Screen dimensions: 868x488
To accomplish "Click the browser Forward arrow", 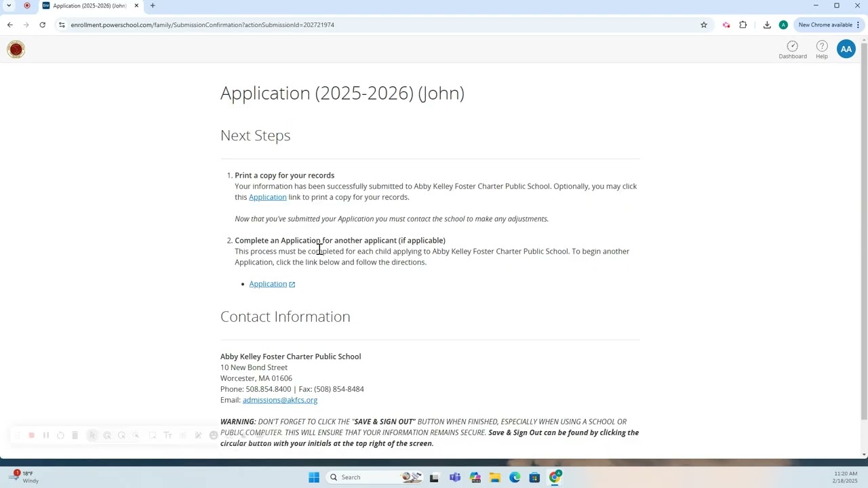I will coord(26,25).
